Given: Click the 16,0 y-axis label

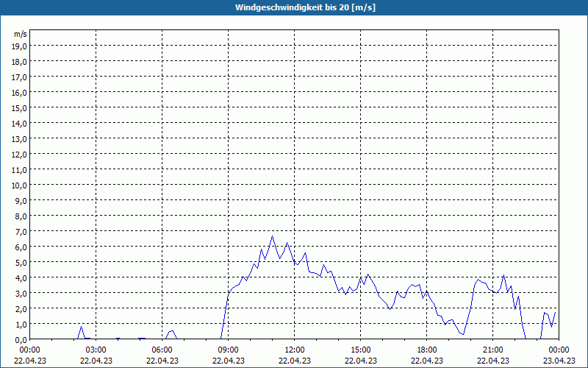Looking at the screenshot, I should tap(20, 93).
